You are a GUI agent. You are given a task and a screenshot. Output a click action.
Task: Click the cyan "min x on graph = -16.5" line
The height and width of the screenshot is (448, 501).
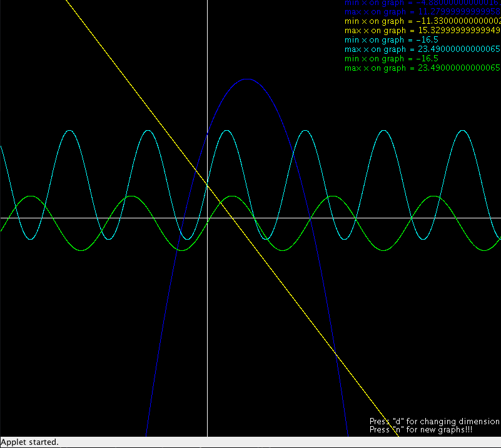click(392, 40)
